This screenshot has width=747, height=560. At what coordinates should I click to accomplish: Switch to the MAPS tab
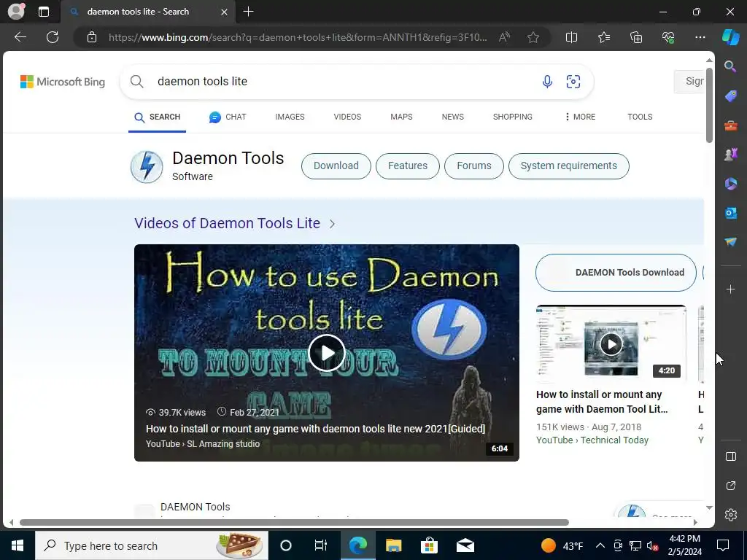(401, 117)
